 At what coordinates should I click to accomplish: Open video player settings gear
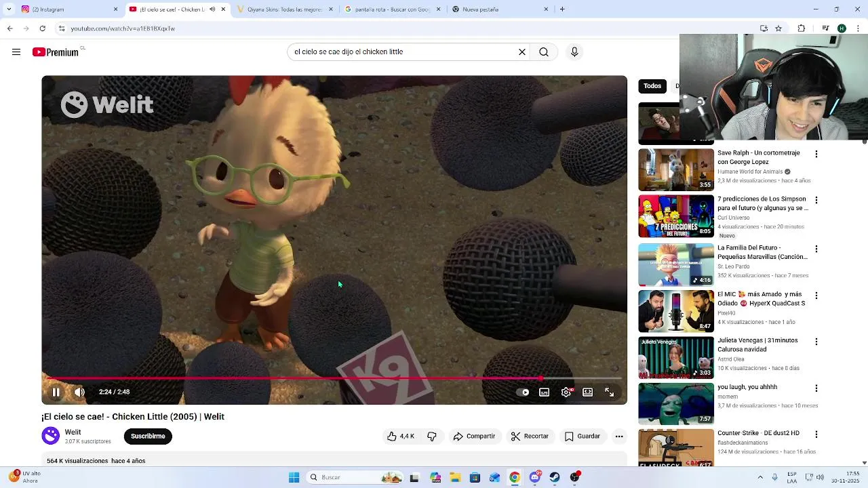(x=566, y=392)
